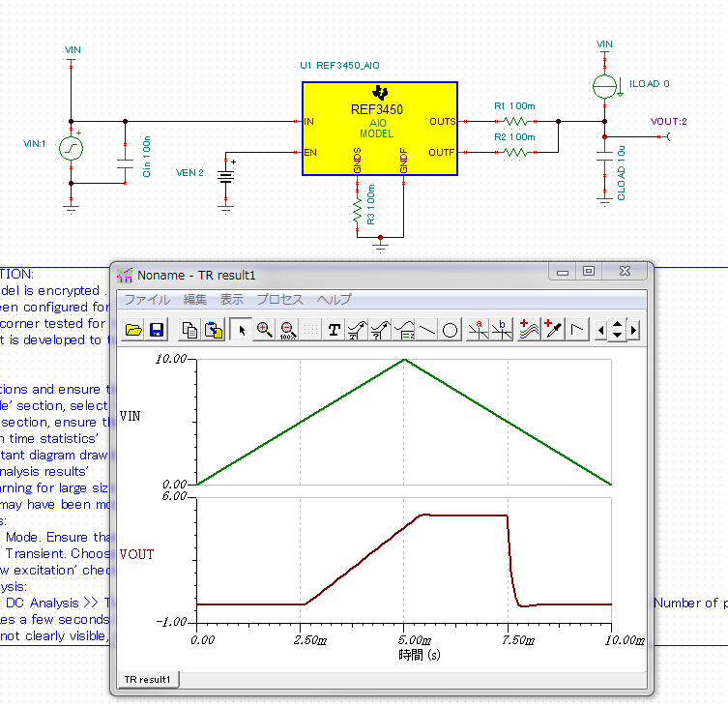
Task: Click the Add more curves icon
Action: (529, 330)
